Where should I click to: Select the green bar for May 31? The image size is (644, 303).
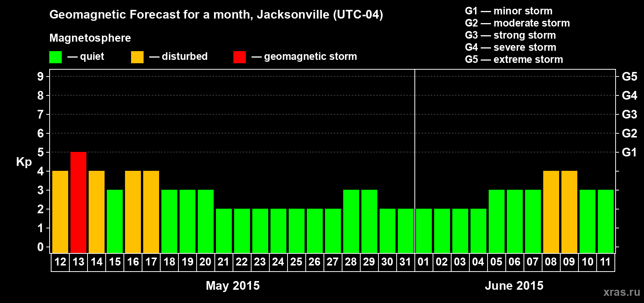(x=406, y=231)
